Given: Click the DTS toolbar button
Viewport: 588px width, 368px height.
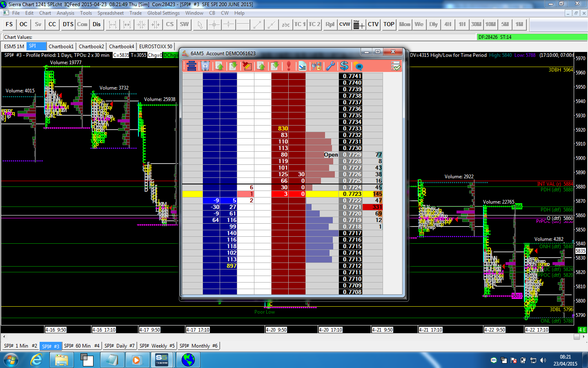Looking at the screenshot, I should (68, 25).
